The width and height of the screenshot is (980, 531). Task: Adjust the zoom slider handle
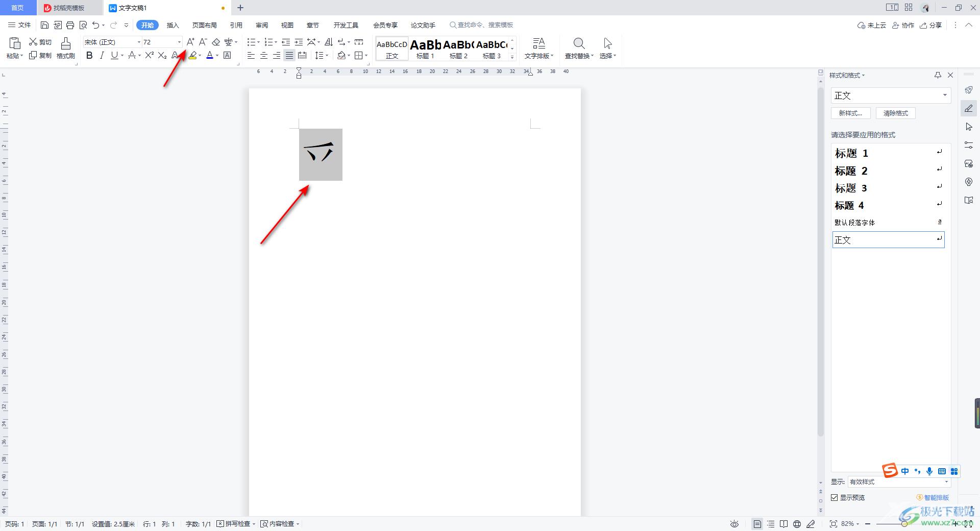904,524
